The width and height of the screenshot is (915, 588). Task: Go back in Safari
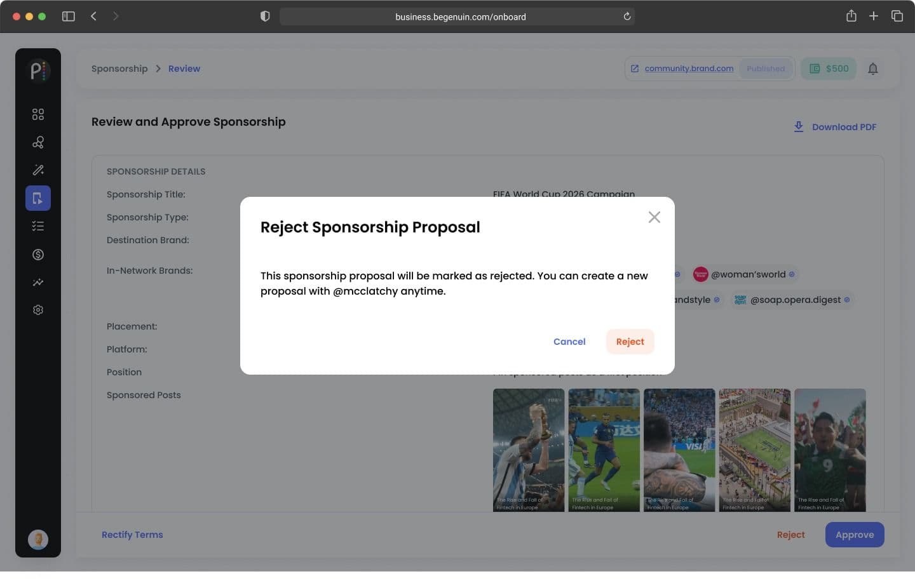[93, 17]
